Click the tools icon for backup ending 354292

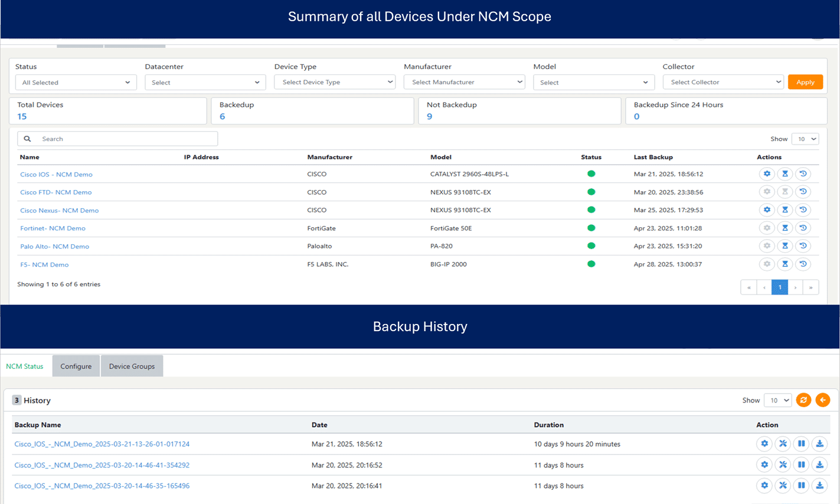point(783,465)
